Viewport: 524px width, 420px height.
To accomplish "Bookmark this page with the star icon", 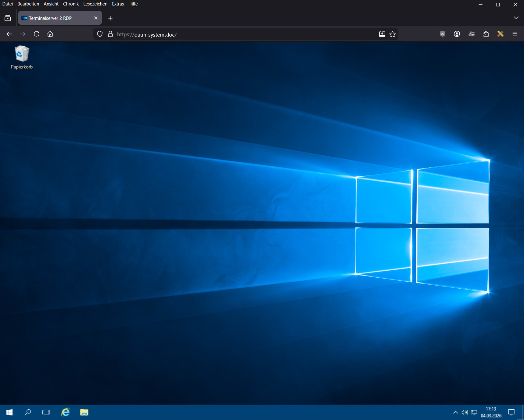I will click(x=393, y=34).
